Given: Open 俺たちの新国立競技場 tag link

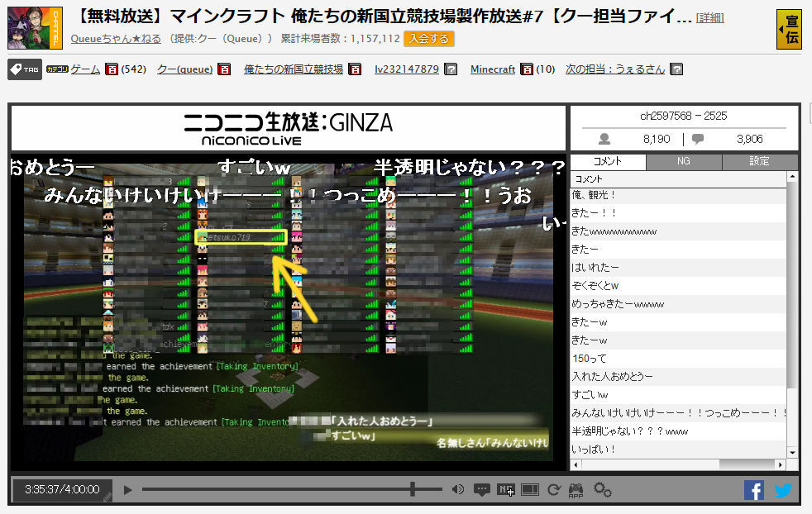Looking at the screenshot, I should click(293, 69).
